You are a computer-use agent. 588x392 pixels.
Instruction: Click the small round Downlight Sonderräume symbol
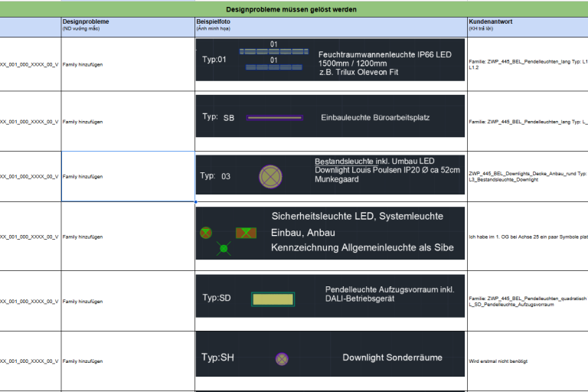click(282, 358)
